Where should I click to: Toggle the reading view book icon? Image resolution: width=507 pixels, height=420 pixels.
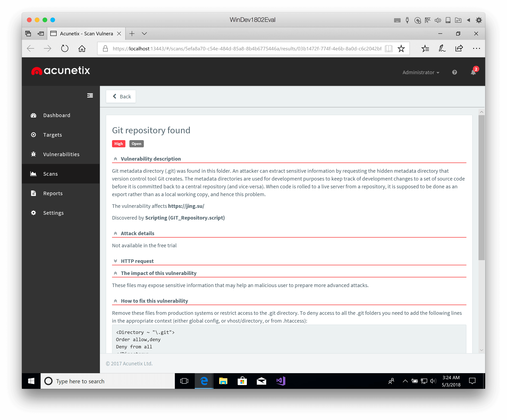coord(389,49)
